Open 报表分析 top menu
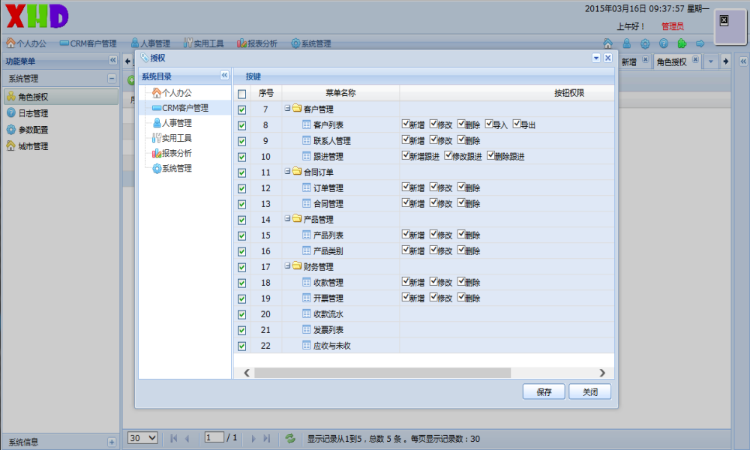Screen dimensions: 750x450 257,44
